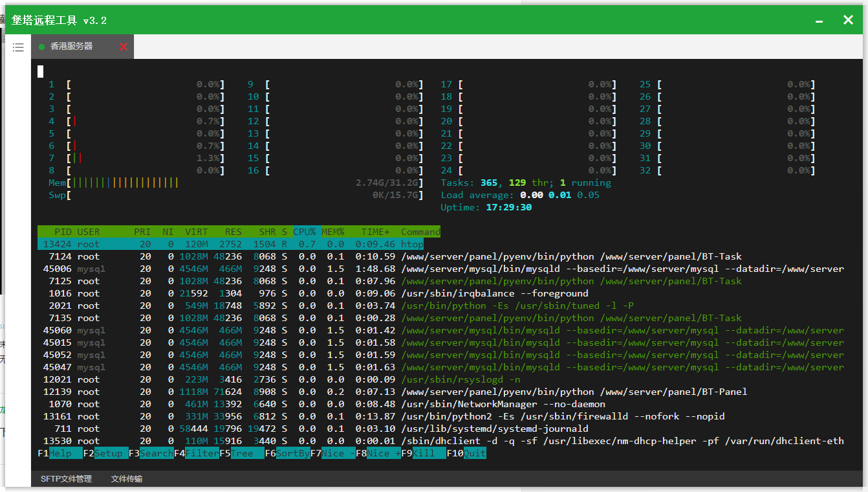
Task: Close the 堡塔远程工具 window
Action: (848, 20)
